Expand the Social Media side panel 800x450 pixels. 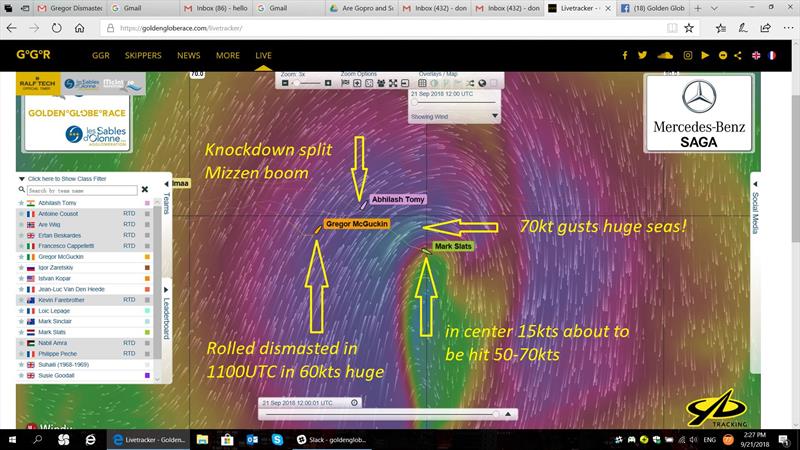click(755, 208)
